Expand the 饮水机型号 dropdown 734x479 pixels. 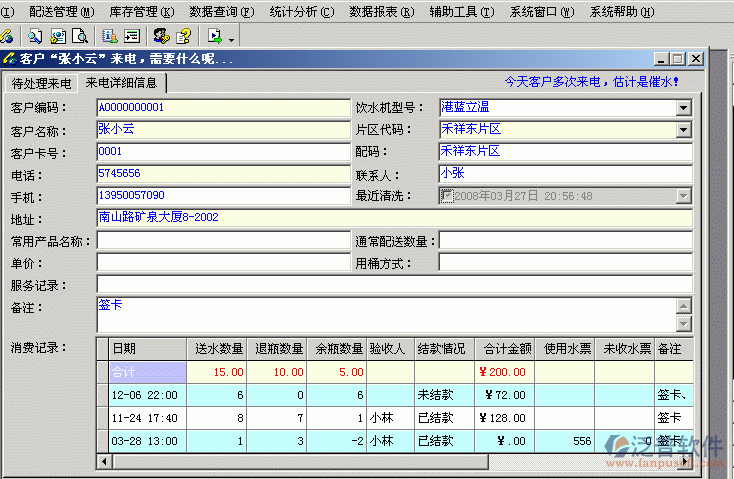click(683, 108)
